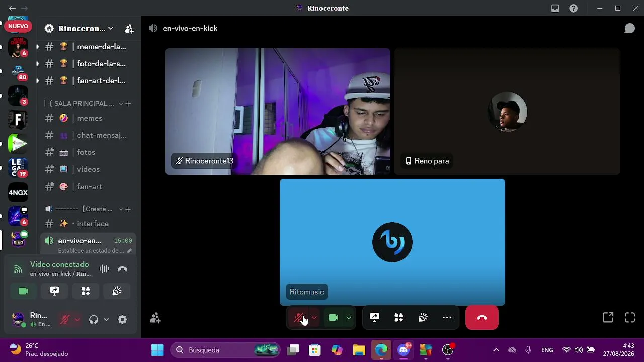Open the videos channel

86,169
